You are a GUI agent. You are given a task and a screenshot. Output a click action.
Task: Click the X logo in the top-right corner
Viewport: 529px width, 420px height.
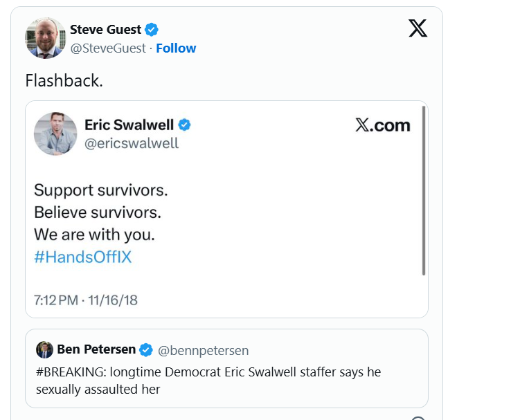(418, 28)
